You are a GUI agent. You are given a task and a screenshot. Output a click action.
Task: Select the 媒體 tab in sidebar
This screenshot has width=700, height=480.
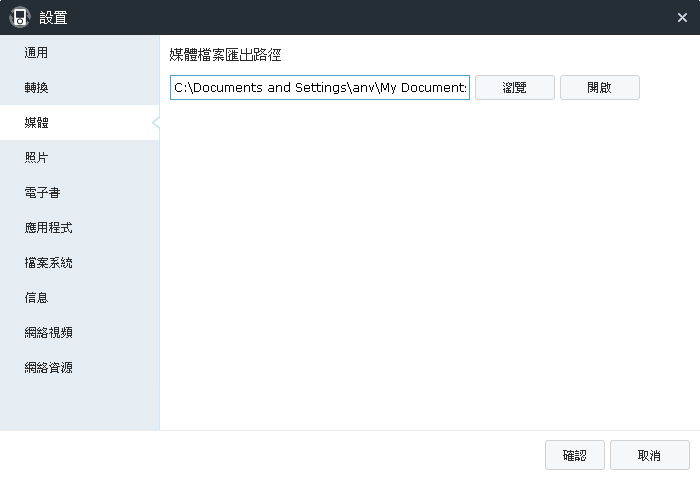[x=36, y=123]
